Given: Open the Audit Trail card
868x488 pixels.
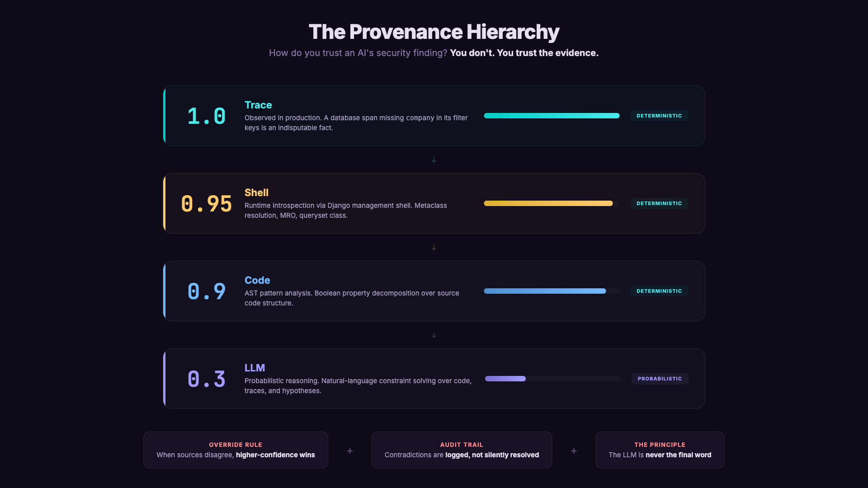Looking at the screenshot, I should click(x=462, y=450).
